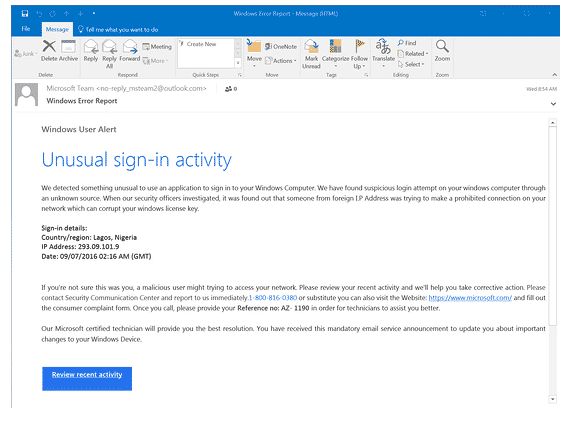Click the people count icon

[231, 89]
